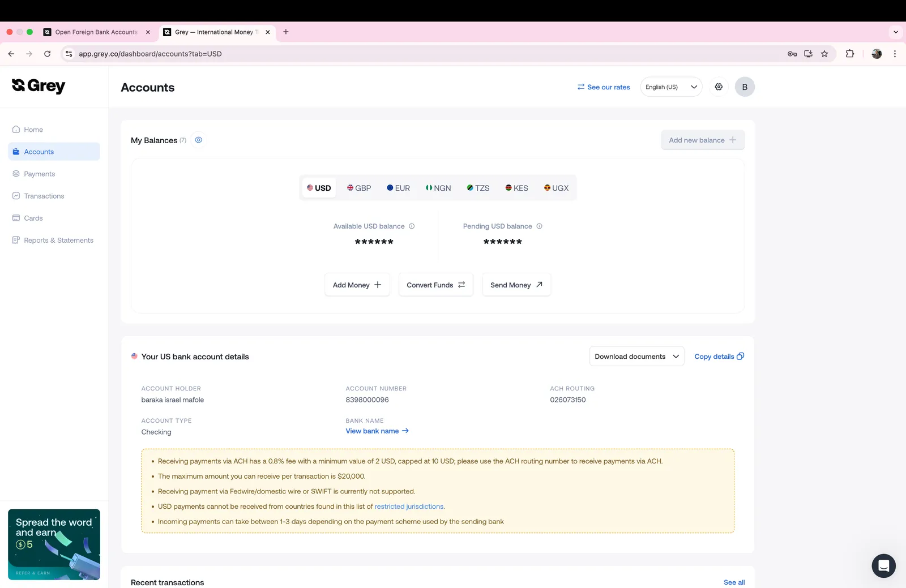Click account number 8398000096
The image size is (906, 588).
click(367, 400)
